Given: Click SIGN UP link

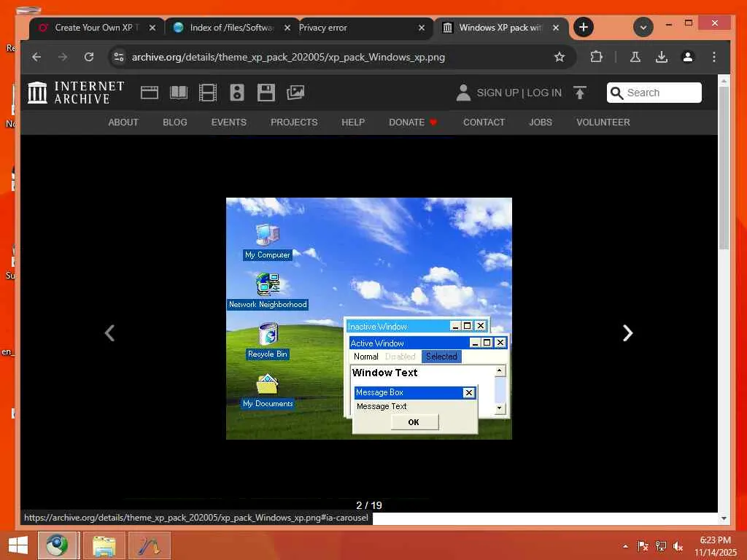Looking at the screenshot, I should pyautogui.click(x=498, y=93).
